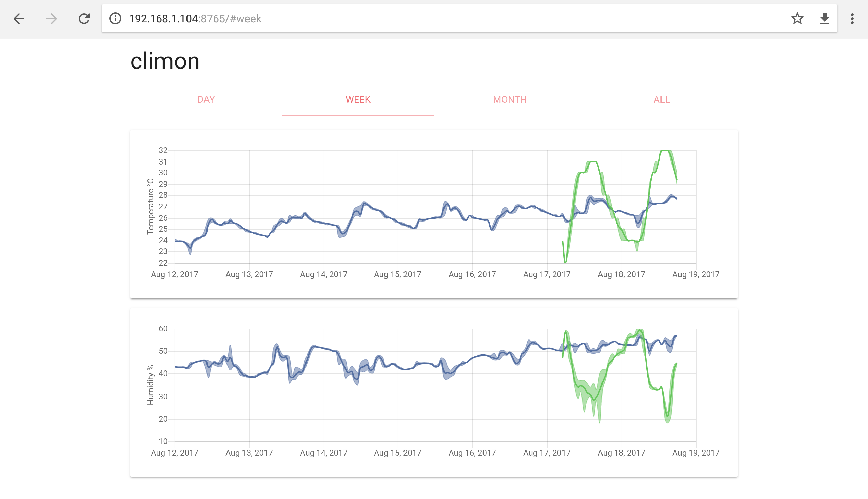The width and height of the screenshot is (868, 499).
Task: Open the three-dot browser menu
Action: pos(852,19)
